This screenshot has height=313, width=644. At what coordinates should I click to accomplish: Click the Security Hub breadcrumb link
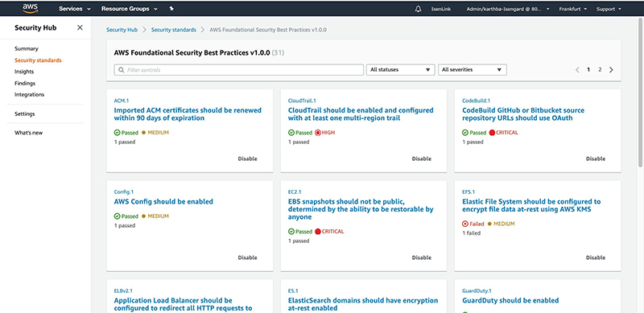click(122, 30)
